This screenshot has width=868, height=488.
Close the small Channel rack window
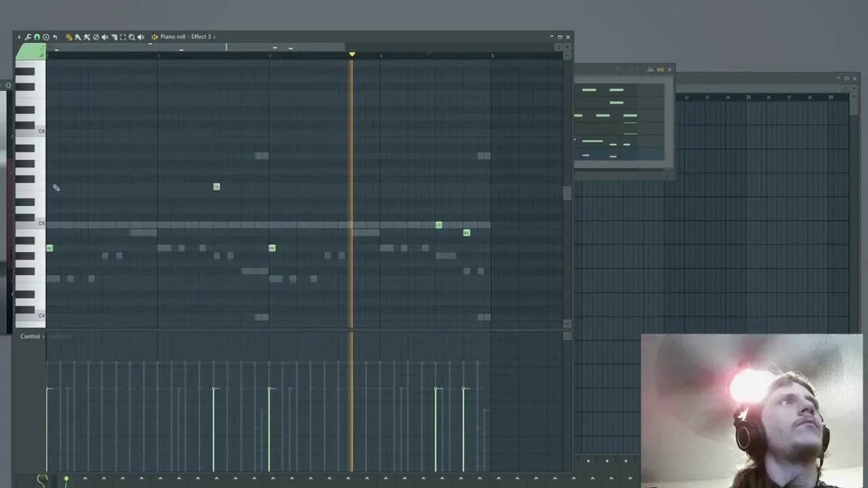(669, 70)
